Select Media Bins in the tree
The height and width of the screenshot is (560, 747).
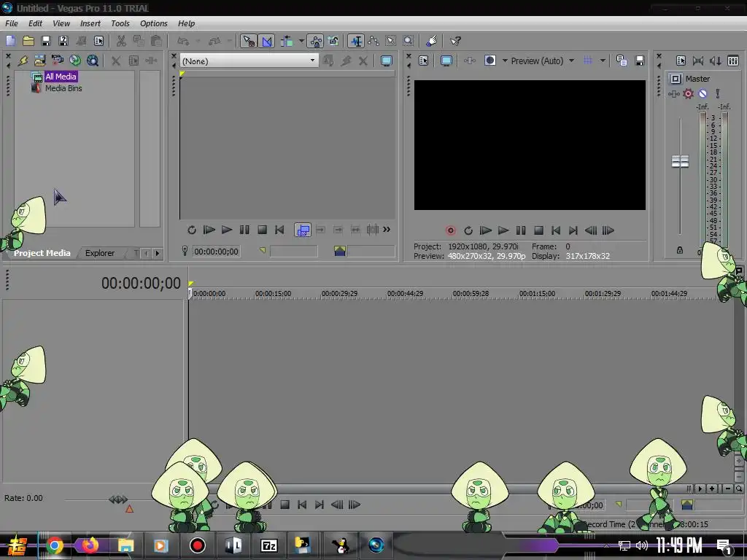click(63, 88)
